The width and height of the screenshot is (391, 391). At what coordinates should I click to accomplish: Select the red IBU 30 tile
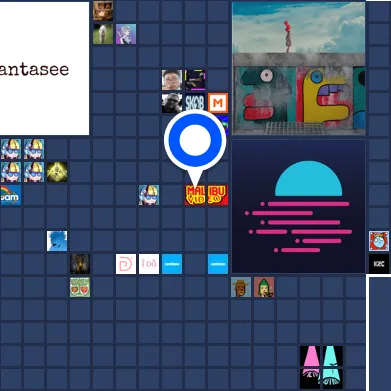coord(218,195)
